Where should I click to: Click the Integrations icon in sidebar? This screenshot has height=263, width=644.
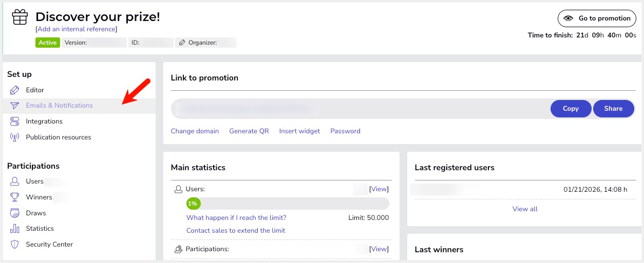point(15,122)
